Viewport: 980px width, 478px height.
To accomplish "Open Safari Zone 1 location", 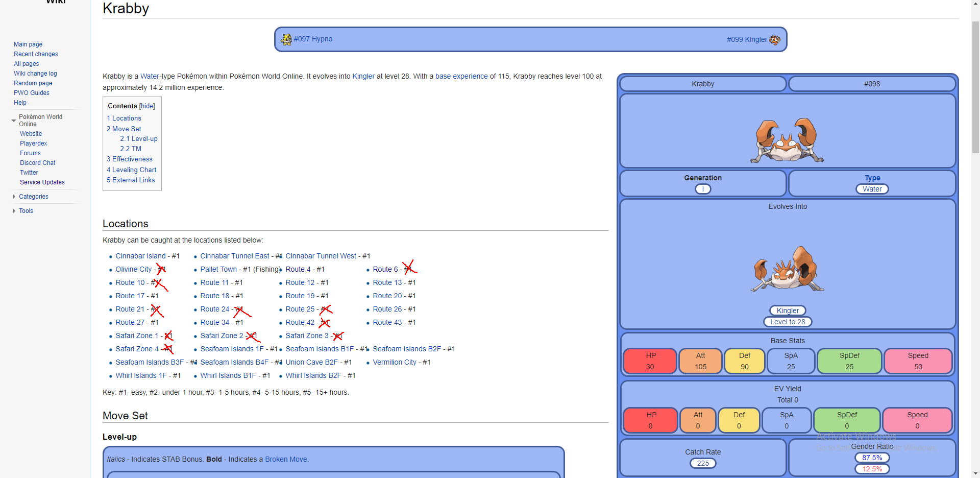I will (x=137, y=336).
